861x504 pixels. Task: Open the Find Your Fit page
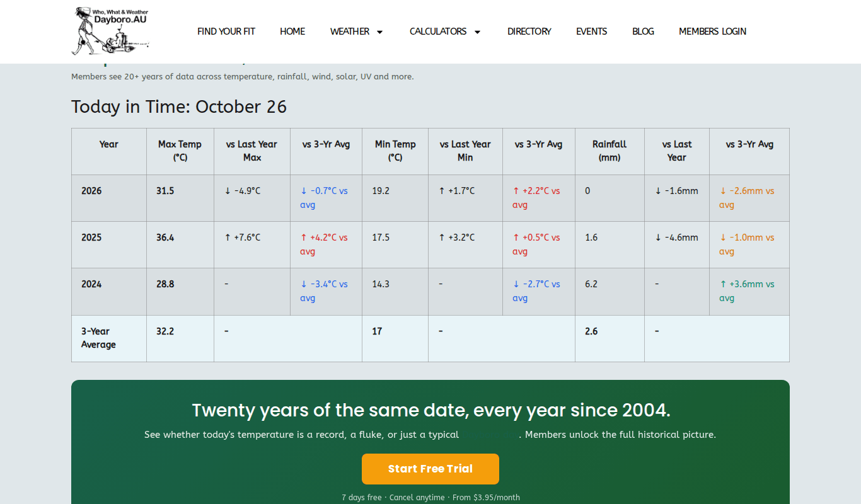point(226,31)
